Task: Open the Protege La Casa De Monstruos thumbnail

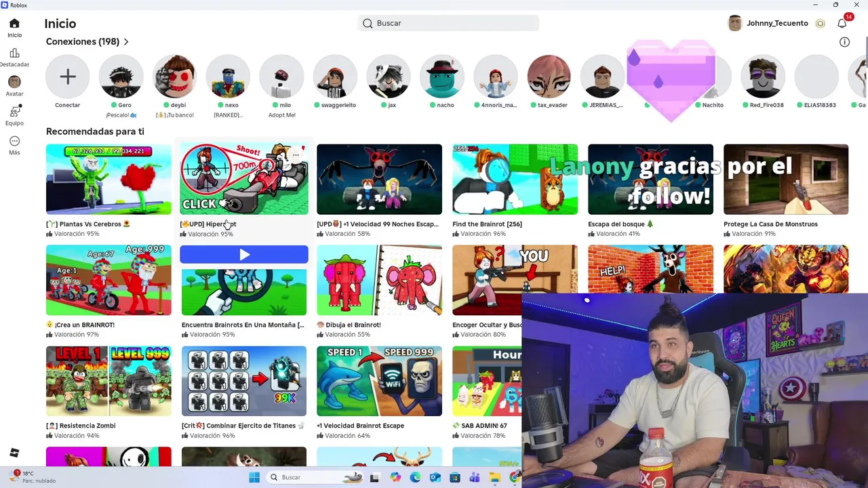Action: [x=785, y=180]
